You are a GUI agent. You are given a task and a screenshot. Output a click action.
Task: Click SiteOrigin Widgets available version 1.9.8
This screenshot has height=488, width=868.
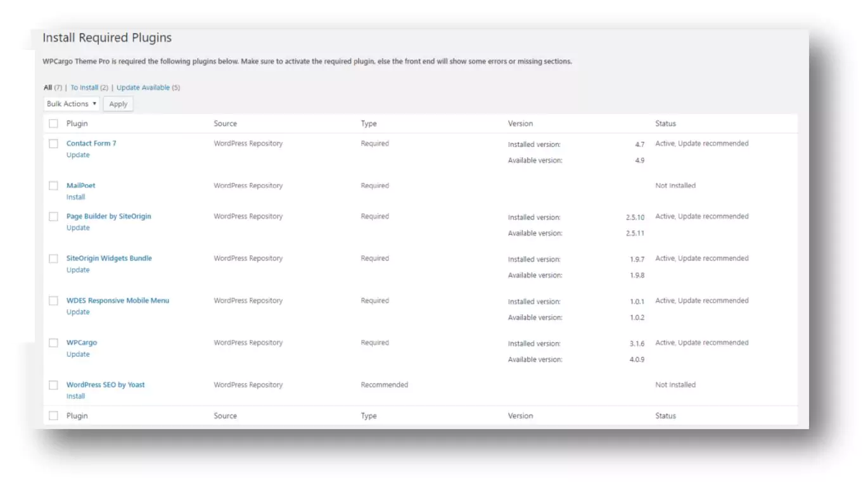pos(637,275)
